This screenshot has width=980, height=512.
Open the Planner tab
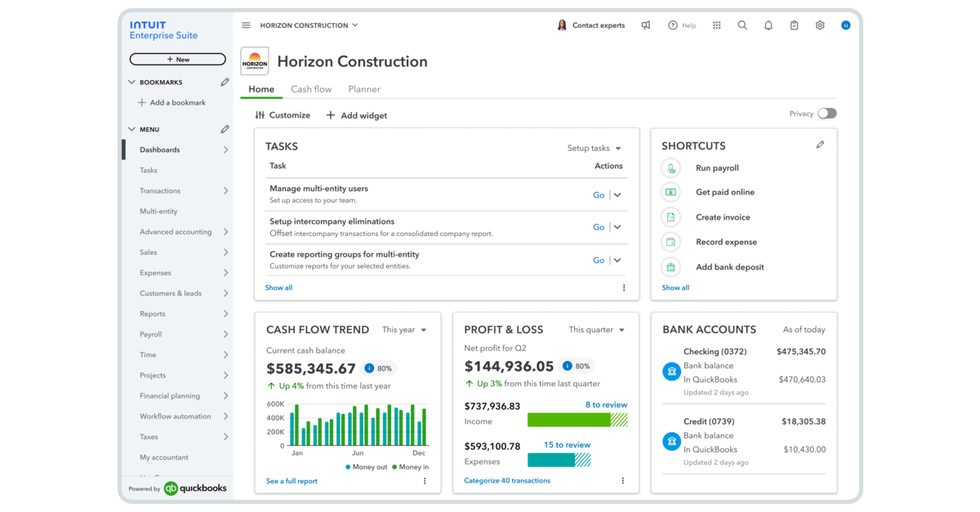pyautogui.click(x=363, y=89)
